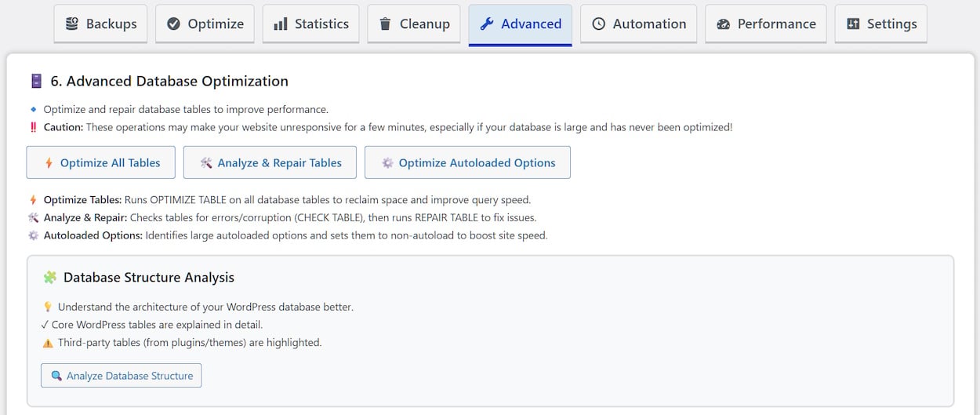Click the Performance tab gauge icon
This screenshot has width=980, height=415.
724,24
